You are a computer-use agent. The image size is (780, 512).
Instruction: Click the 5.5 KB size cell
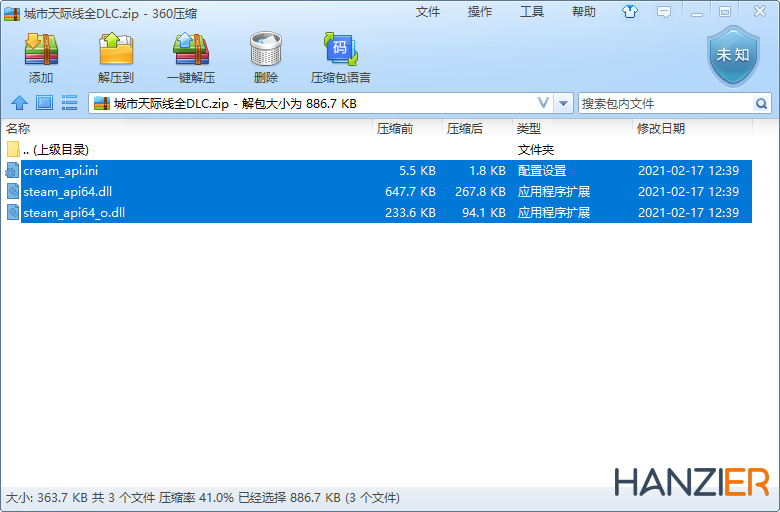(417, 171)
